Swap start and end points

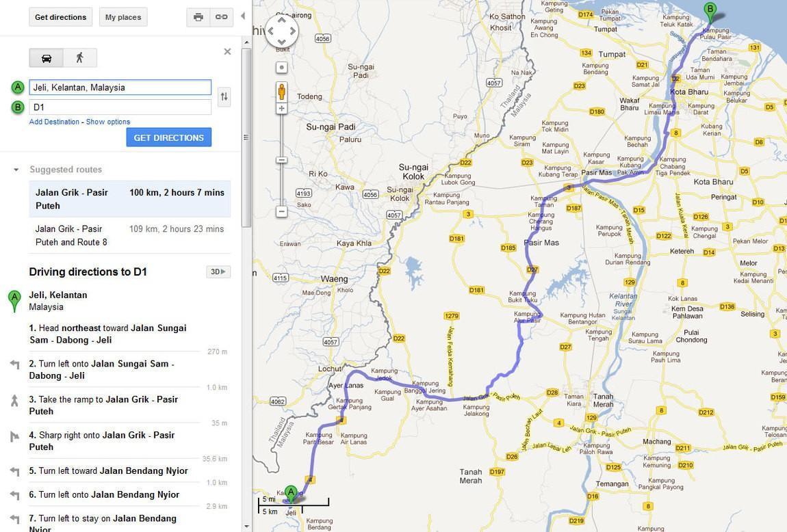224,96
